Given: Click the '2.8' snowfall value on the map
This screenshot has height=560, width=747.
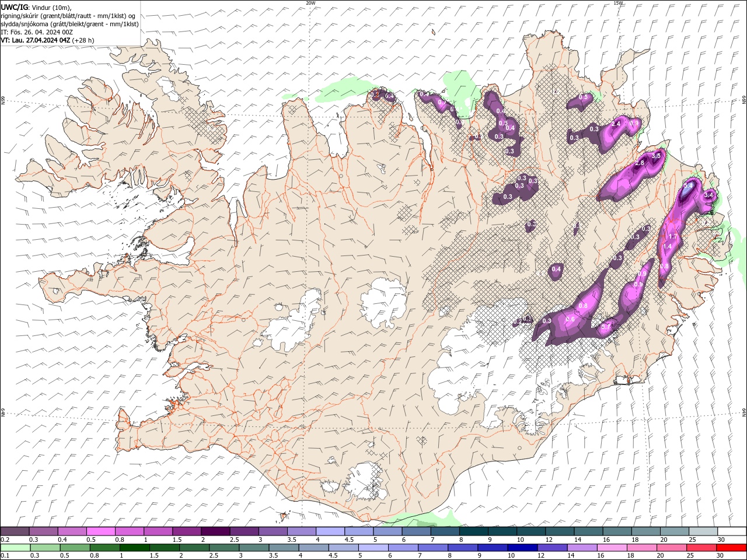Looking at the screenshot, I should click(x=639, y=163).
